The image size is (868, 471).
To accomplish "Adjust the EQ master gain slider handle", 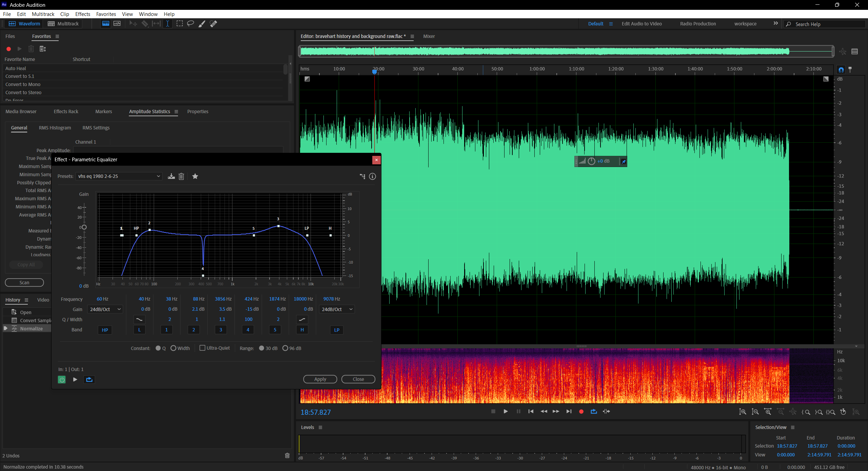I will click(x=84, y=227).
